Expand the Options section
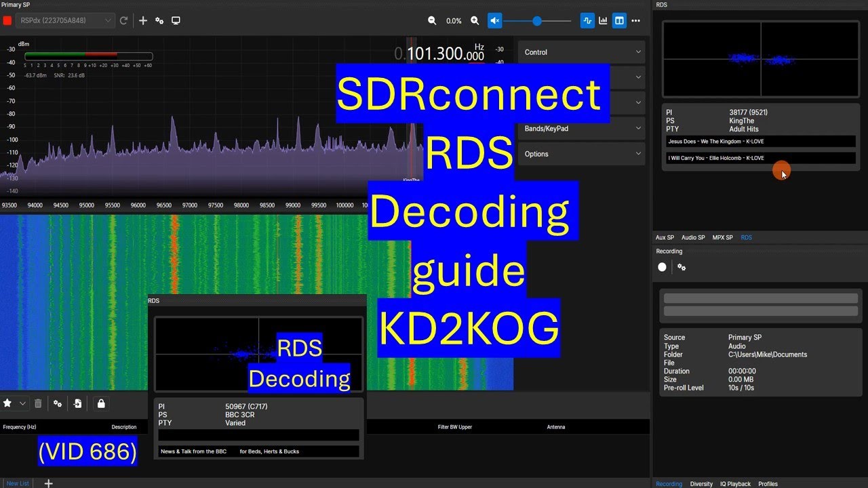The image size is (868, 488). coord(581,154)
